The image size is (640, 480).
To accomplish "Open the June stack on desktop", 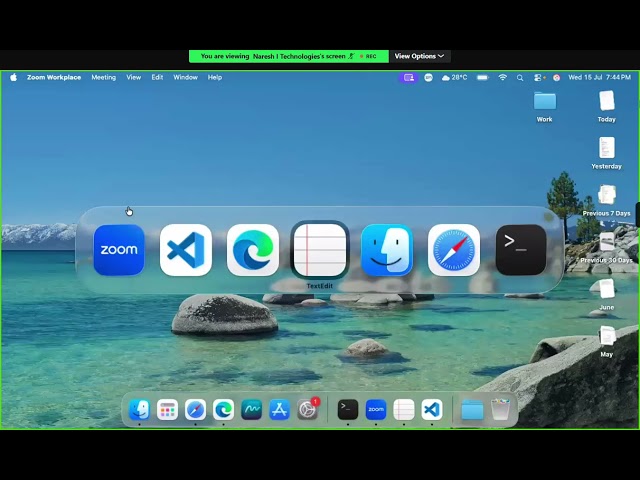I will (607, 294).
